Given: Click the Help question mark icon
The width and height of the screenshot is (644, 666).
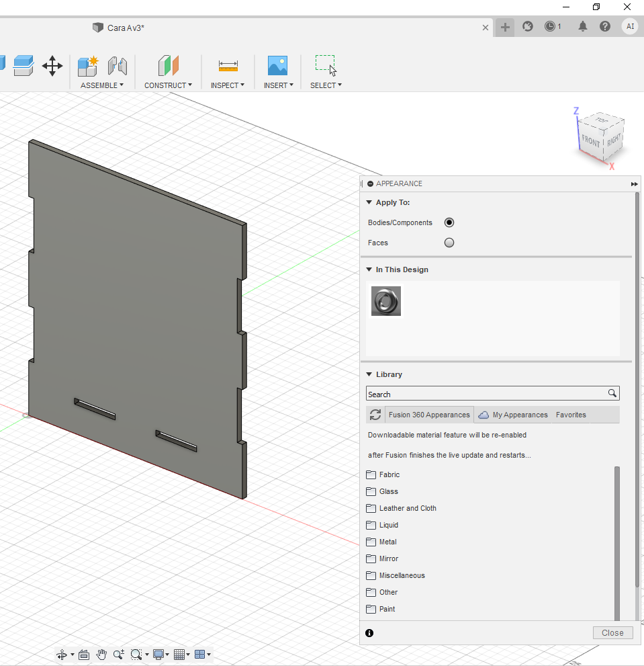Looking at the screenshot, I should point(605,26).
